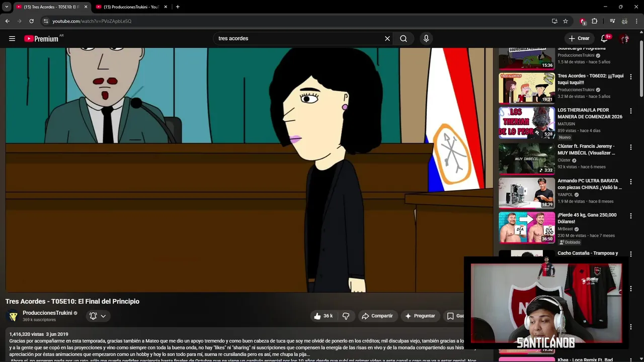Go back with the browser back arrow
This screenshot has height=362, width=644.
7,21
